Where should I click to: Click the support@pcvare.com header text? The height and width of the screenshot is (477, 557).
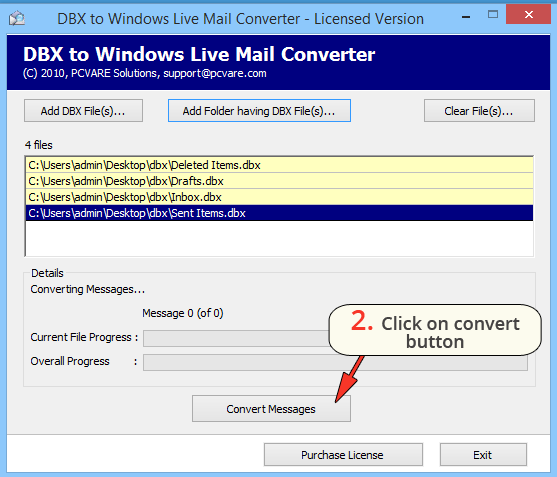pos(215,74)
